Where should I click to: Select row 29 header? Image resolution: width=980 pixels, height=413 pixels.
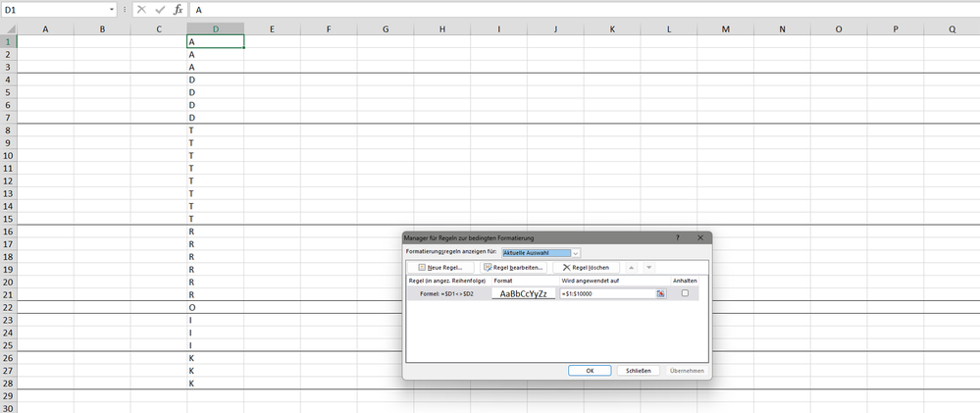pyautogui.click(x=9, y=396)
